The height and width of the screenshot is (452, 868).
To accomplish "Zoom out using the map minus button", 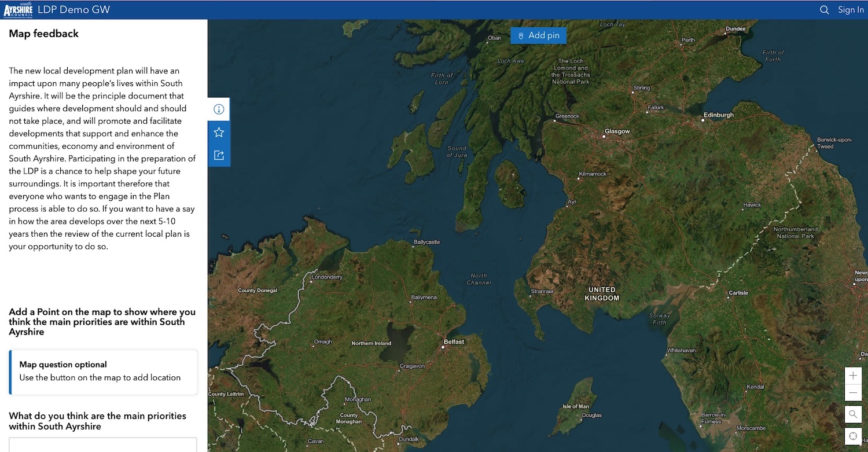I will coord(853,394).
